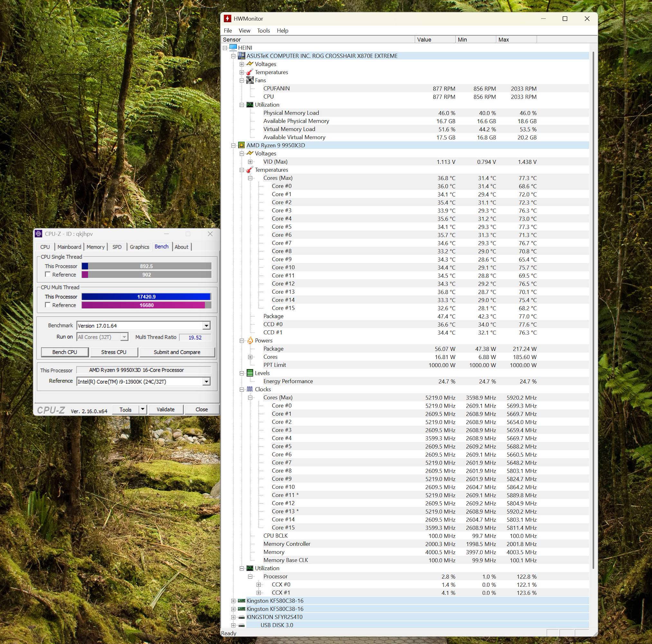Click the AMD Ryzen 9 9950X3D chip icon
Screen dimensions: 652x644
(x=241, y=145)
